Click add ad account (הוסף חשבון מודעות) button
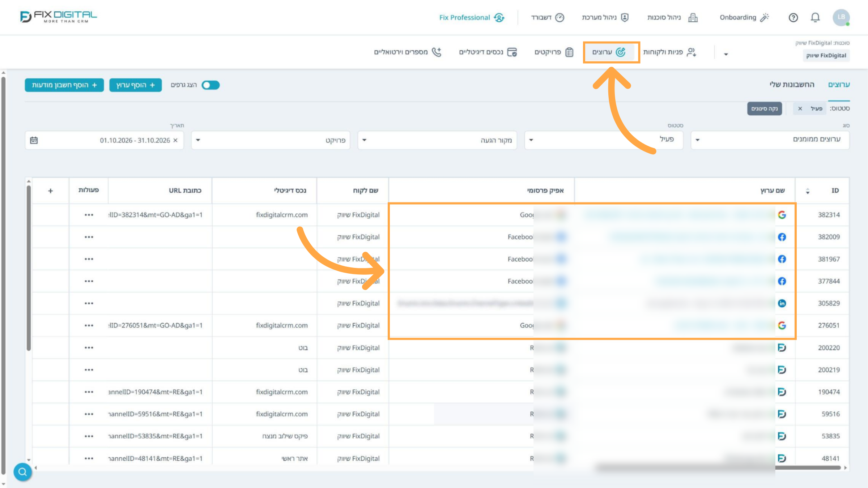Image resolution: width=868 pixels, height=488 pixels. coord(64,85)
